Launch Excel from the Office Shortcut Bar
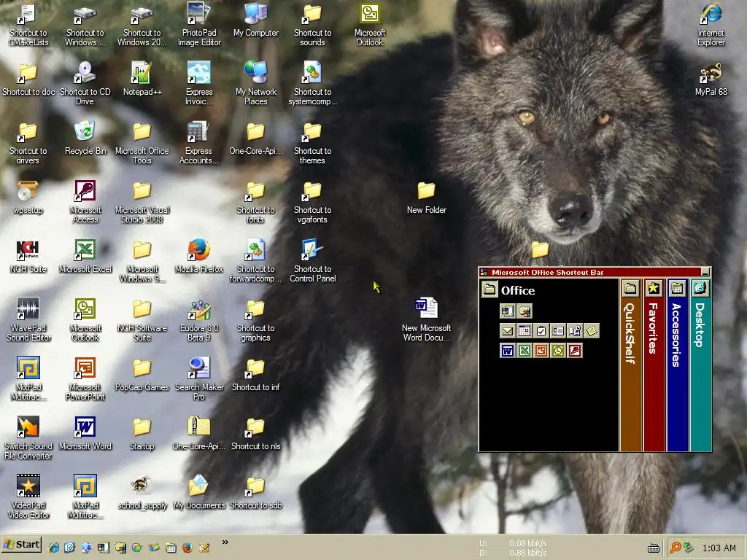747x560 pixels. click(524, 351)
